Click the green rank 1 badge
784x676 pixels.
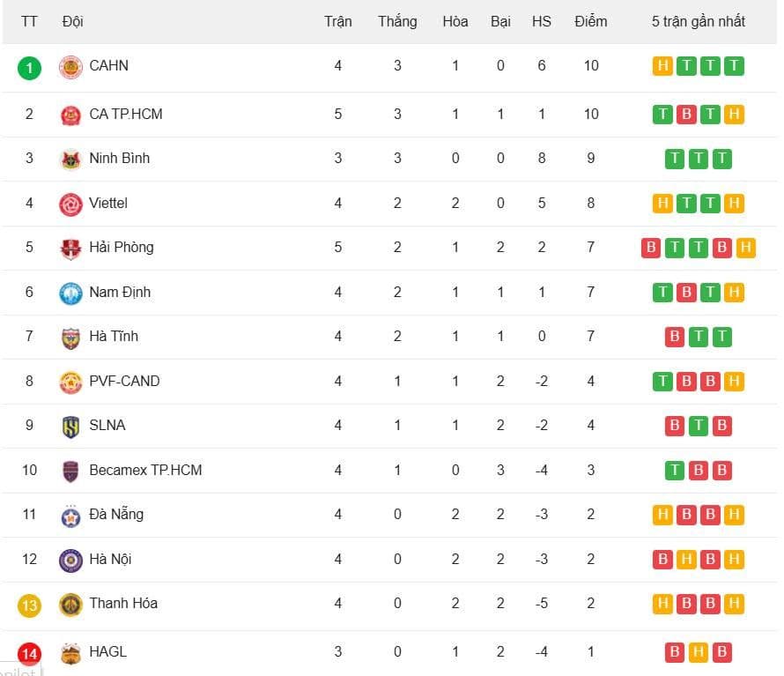(x=29, y=67)
